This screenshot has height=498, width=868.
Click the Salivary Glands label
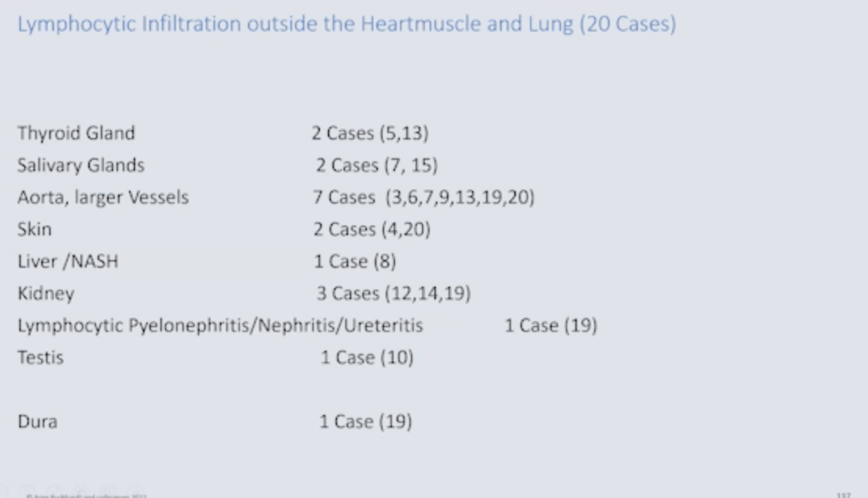coord(81,165)
